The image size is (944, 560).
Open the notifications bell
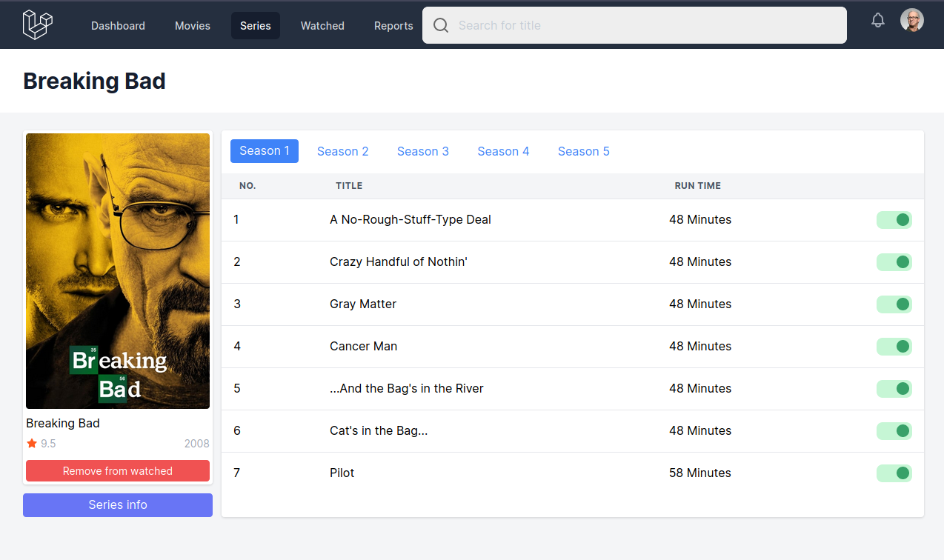[878, 20]
